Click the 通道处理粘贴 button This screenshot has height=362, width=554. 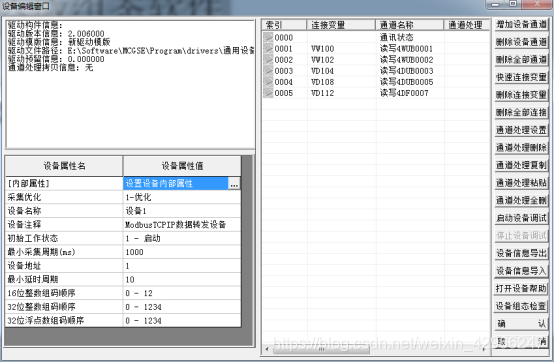(521, 183)
